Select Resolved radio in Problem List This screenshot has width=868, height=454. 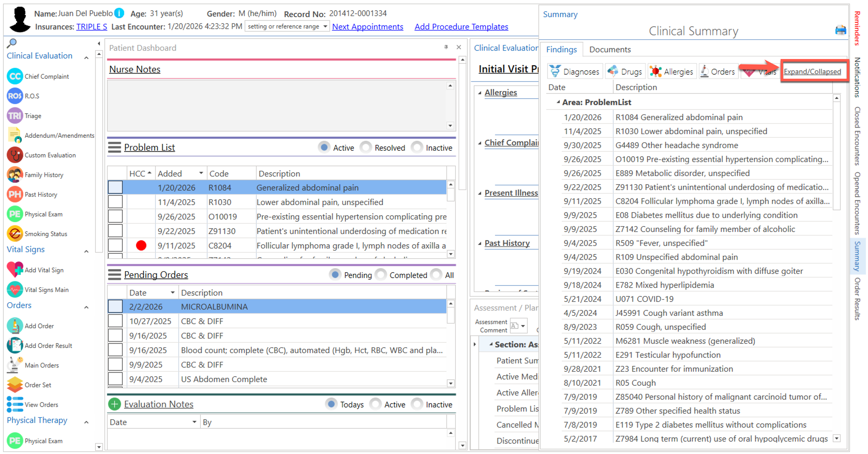point(366,147)
